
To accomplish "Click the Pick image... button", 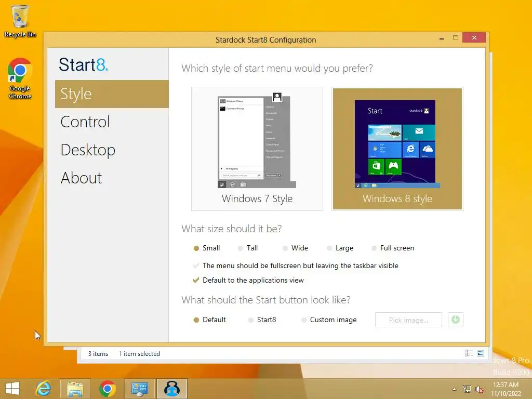I will 408,320.
